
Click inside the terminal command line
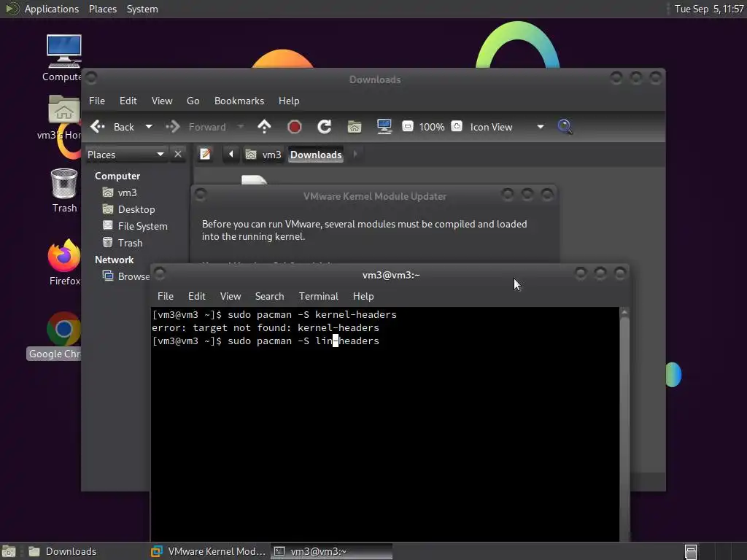tap(266, 341)
